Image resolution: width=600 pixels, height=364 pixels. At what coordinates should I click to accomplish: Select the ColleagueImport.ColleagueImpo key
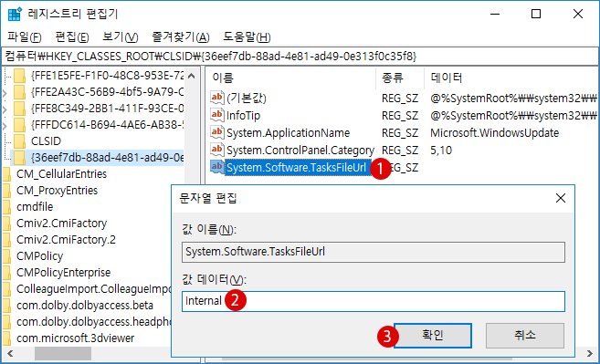(93, 289)
